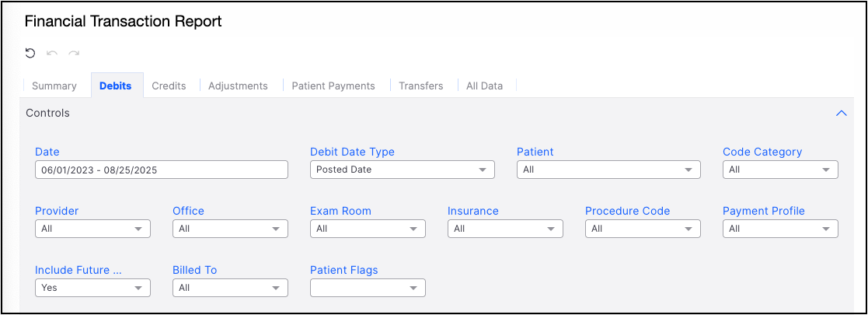Open the Procedure Code dropdown

pos(643,229)
